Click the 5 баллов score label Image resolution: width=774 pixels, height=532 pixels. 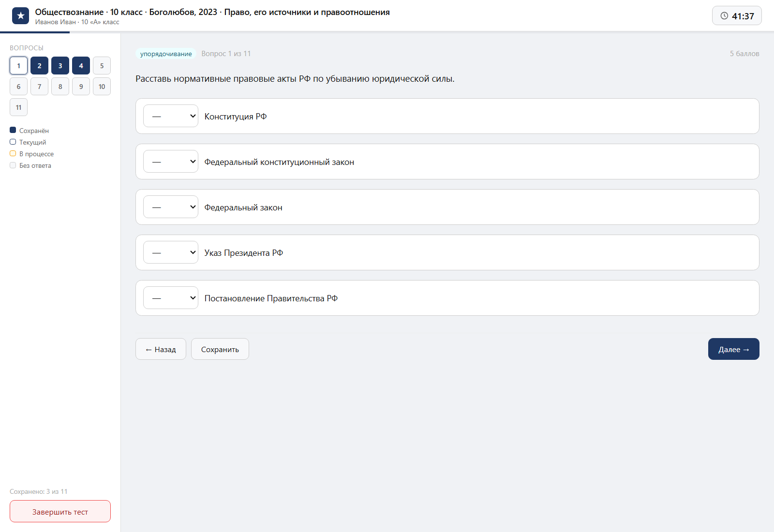tap(744, 54)
